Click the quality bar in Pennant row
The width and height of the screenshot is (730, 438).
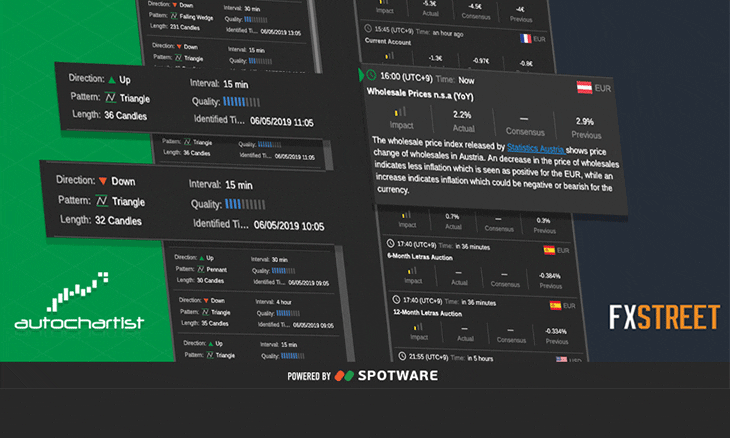click(283, 270)
